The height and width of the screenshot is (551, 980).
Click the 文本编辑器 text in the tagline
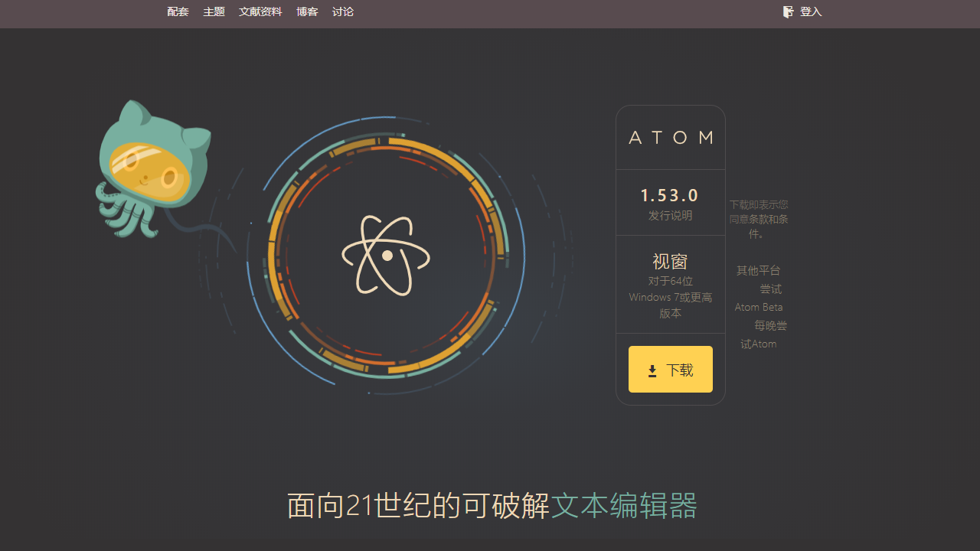[x=623, y=506]
